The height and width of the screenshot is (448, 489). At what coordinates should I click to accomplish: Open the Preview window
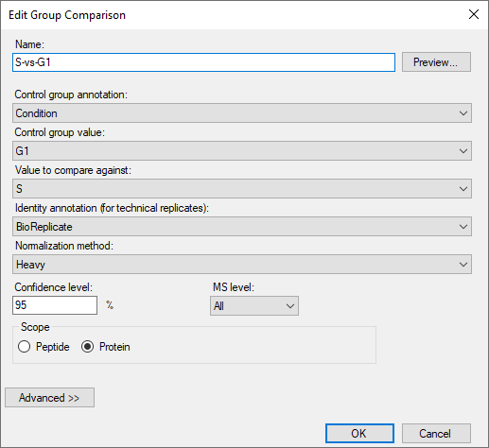pyautogui.click(x=436, y=62)
